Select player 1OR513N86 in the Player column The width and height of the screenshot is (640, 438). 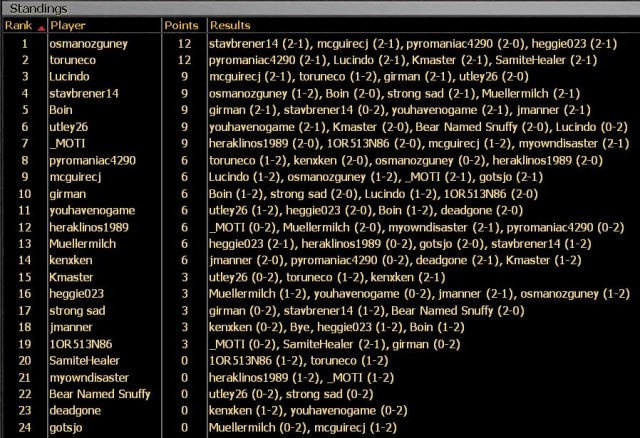pyautogui.click(x=81, y=344)
